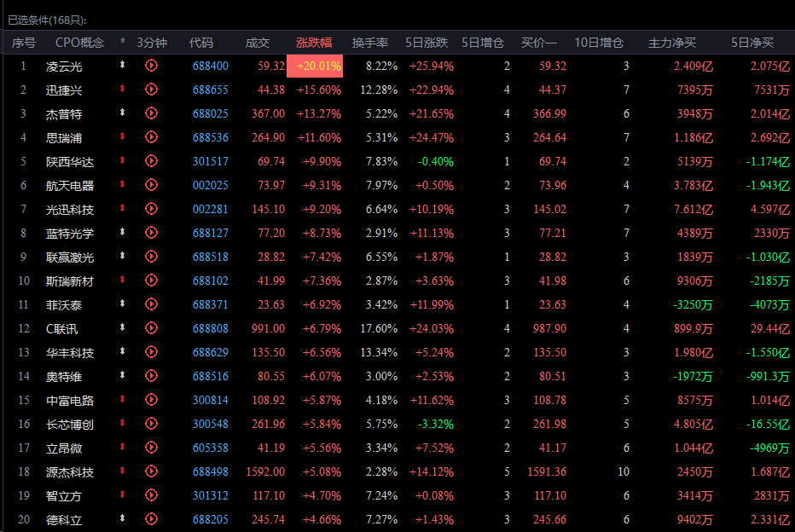
Task: Select the 长芯博创 stock name
Action: [x=70, y=424]
